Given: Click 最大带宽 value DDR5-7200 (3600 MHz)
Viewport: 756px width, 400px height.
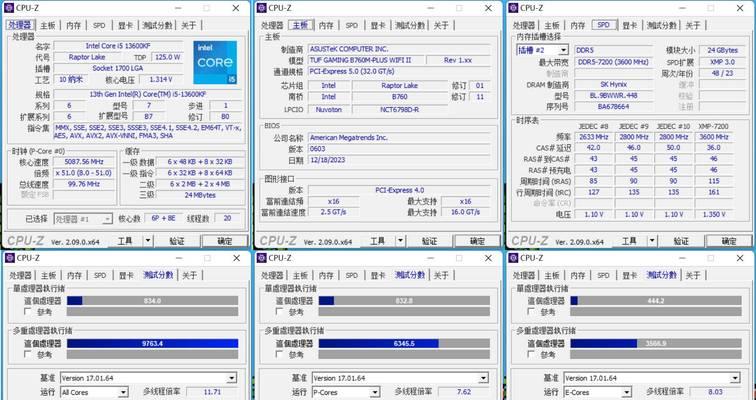Looking at the screenshot, I should 614,62.
